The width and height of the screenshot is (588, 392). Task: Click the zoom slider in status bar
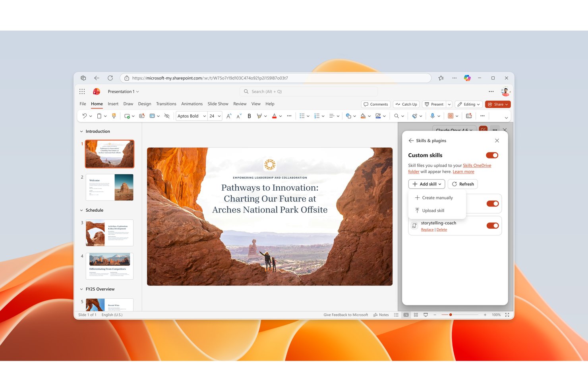click(x=460, y=315)
